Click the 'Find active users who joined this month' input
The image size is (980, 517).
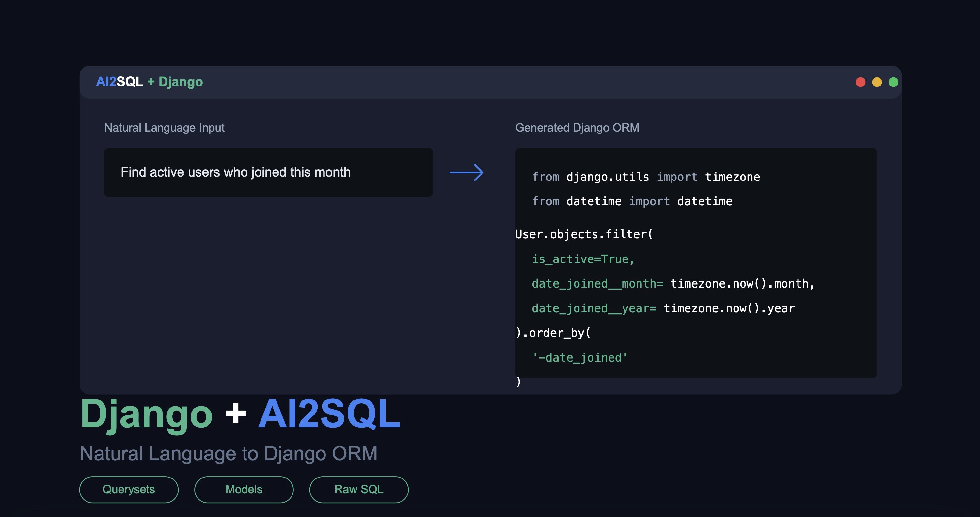click(x=269, y=172)
